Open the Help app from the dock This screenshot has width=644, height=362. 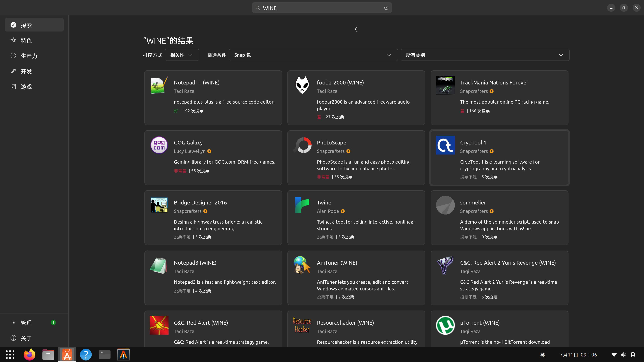86,354
